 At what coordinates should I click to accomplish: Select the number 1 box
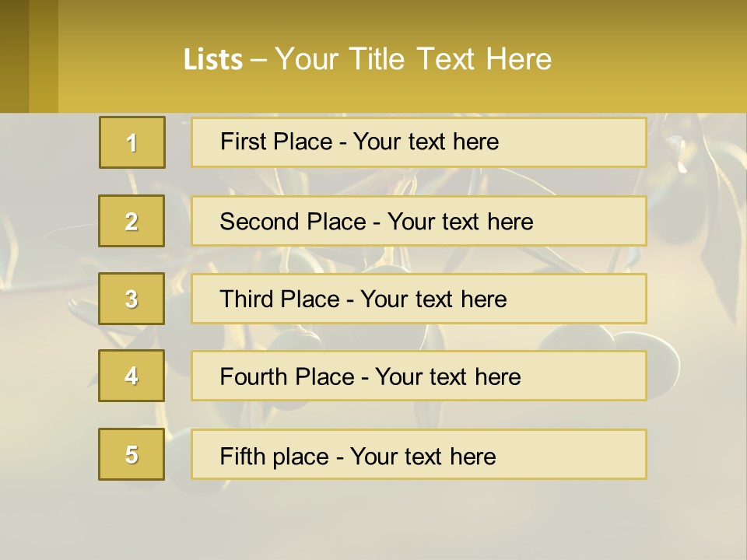click(132, 142)
